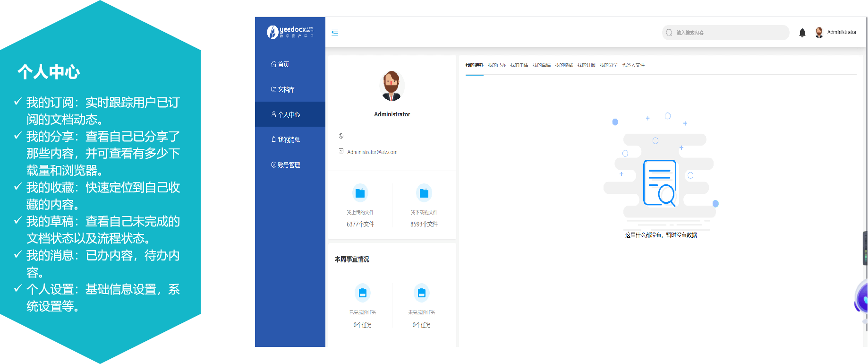868x364 pixels.
Task: Click the downloaded files folder icon
Action: click(424, 193)
